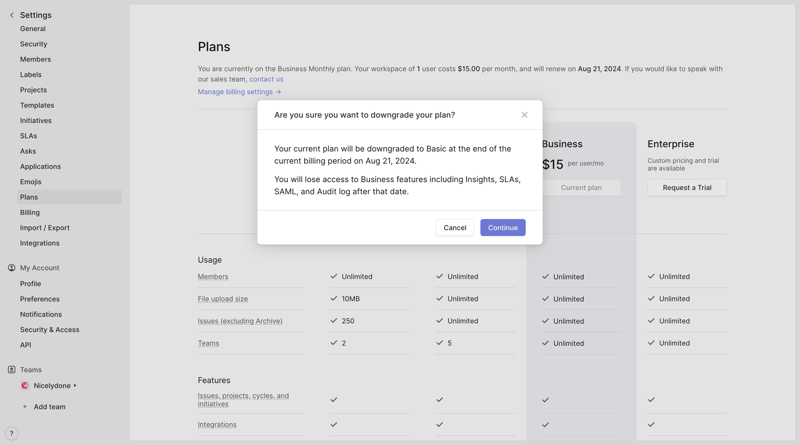The image size is (800, 445).
Task: Click the back arrow next to Settings
Action: tap(12, 15)
